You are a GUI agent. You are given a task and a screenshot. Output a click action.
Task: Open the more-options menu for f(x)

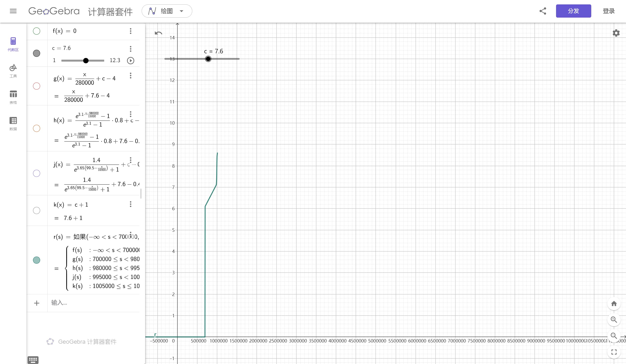[x=130, y=31]
